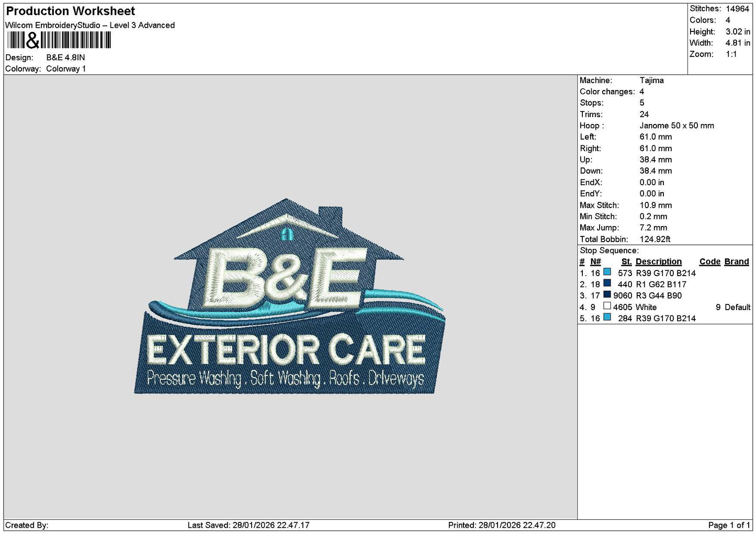The image size is (756, 534).
Task: Click the Max Jump value '7.2 mm'
Action: tap(653, 228)
